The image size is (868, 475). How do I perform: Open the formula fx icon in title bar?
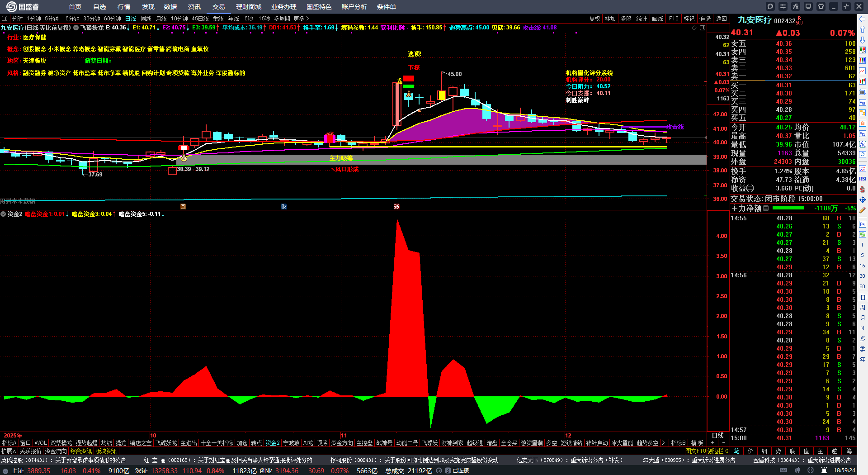(796, 6)
